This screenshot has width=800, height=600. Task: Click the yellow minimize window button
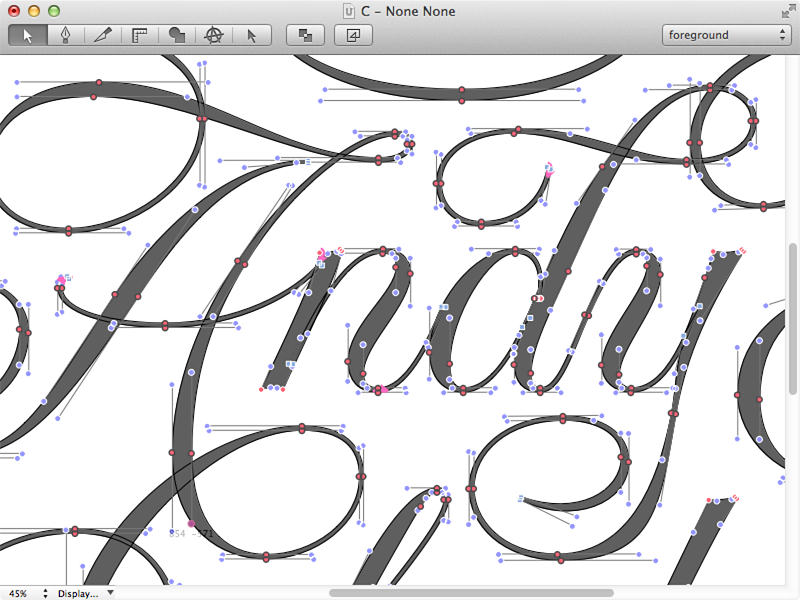(x=34, y=11)
